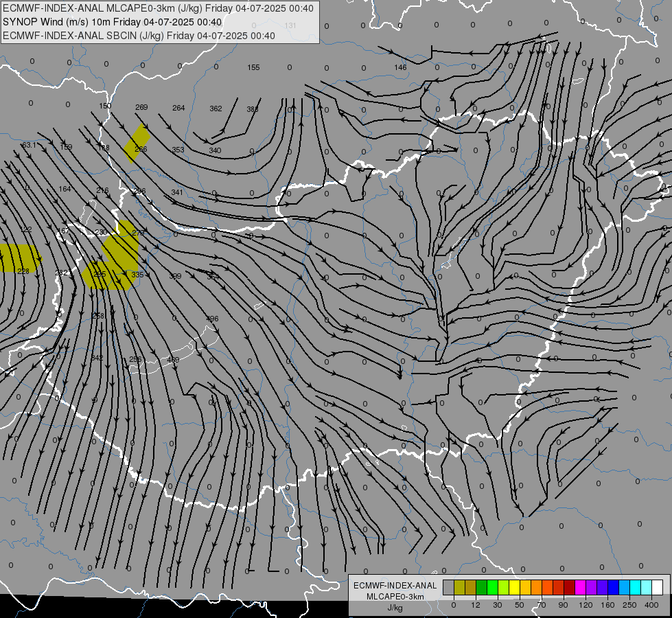Click map value 399

click(x=175, y=276)
